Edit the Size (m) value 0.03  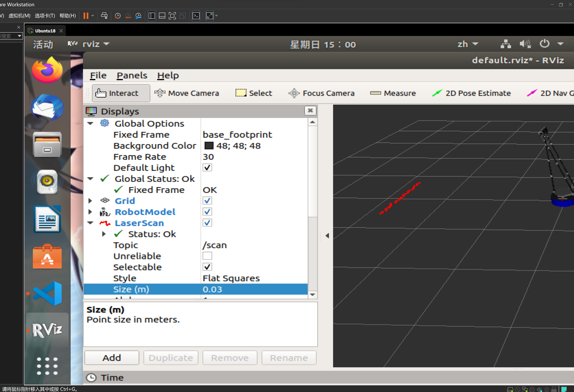254,289
